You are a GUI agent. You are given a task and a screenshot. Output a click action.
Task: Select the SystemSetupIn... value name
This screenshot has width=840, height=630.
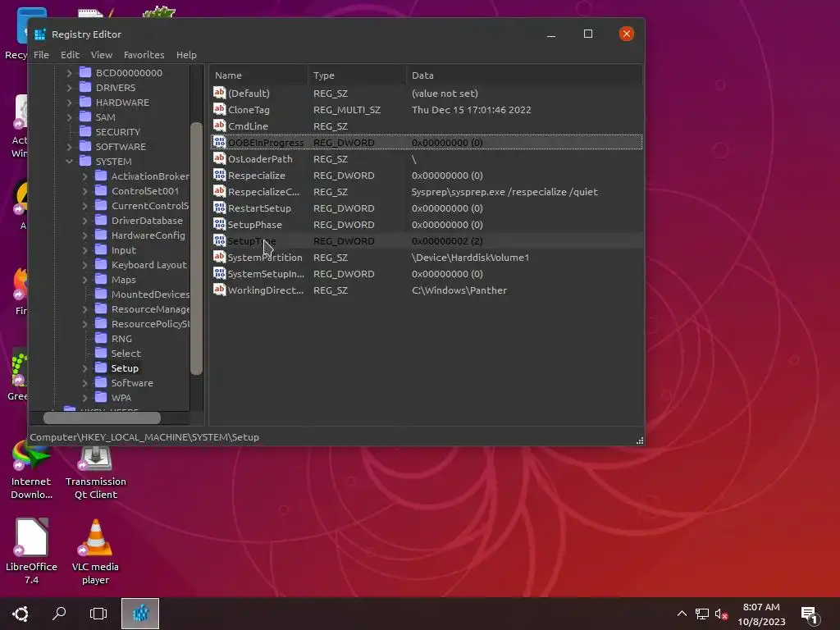266,274
